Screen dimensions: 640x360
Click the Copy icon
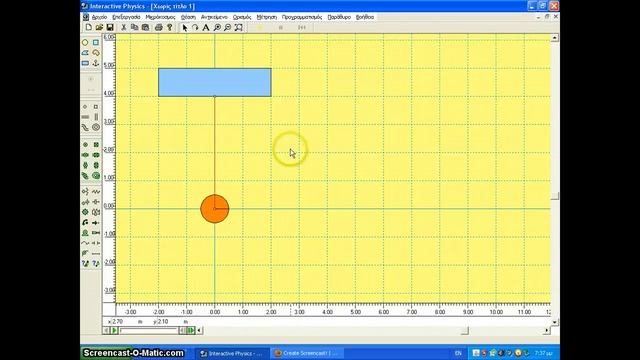tap(134, 27)
